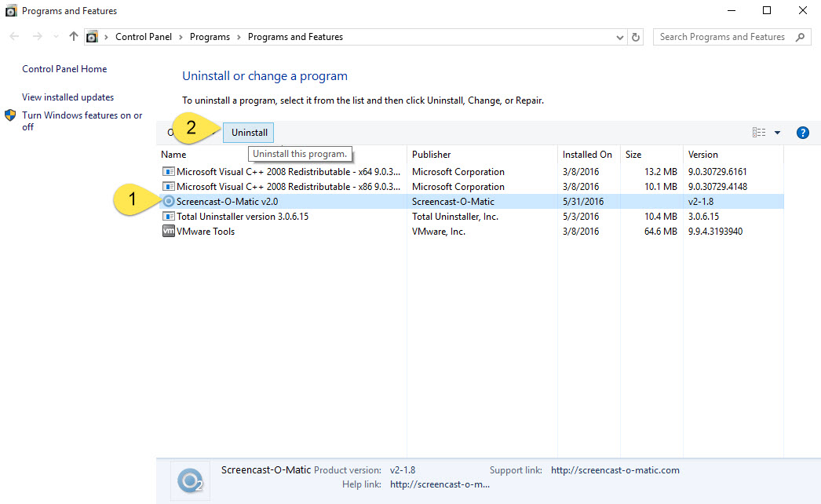Open the support link screencast-o-matic.com

(615, 470)
